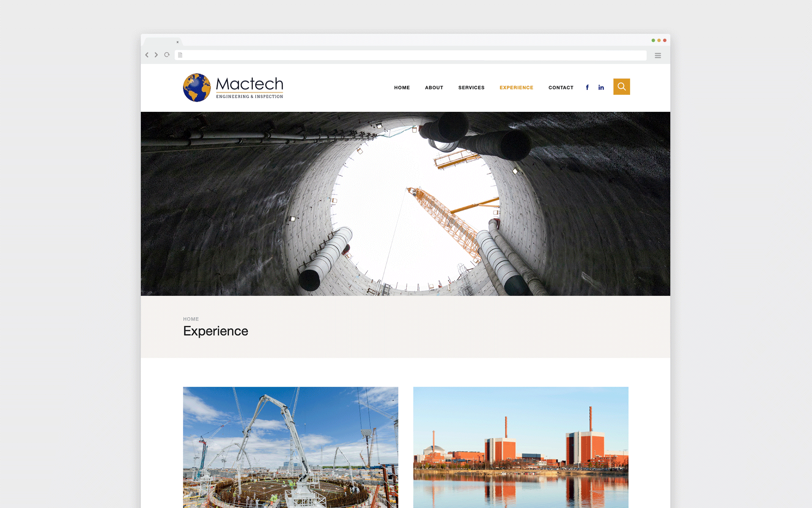
Task: Click the browser forward arrow
Action: [x=156, y=55]
